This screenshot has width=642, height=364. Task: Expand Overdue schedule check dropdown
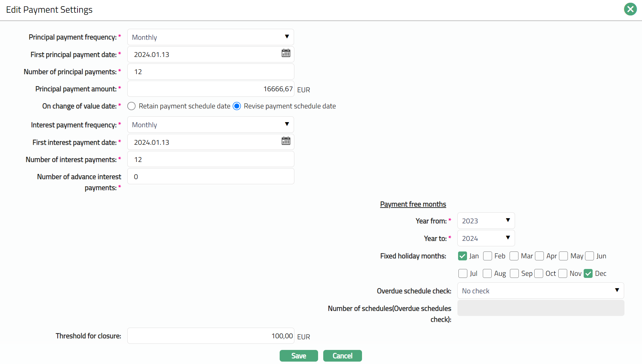[540, 291]
